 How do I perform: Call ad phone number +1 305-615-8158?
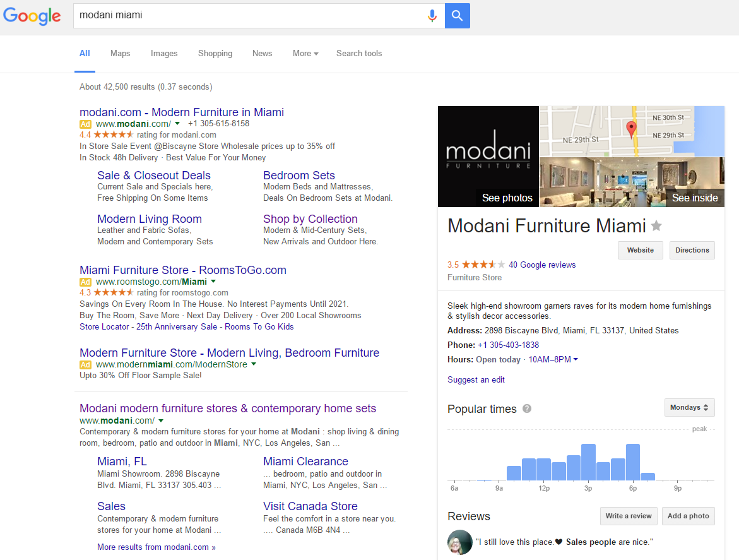coord(219,124)
